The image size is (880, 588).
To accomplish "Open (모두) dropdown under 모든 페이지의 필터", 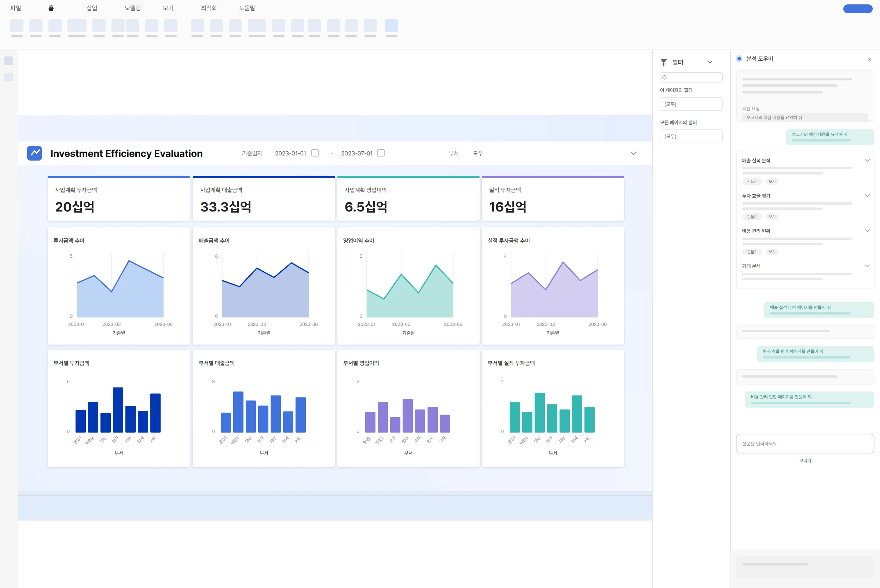I will pyautogui.click(x=691, y=136).
